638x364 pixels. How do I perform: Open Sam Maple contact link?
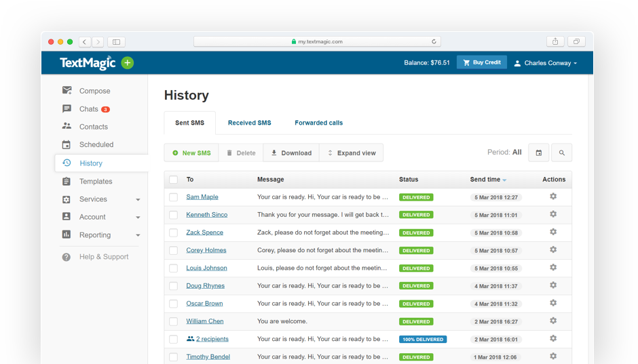coord(202,197)
